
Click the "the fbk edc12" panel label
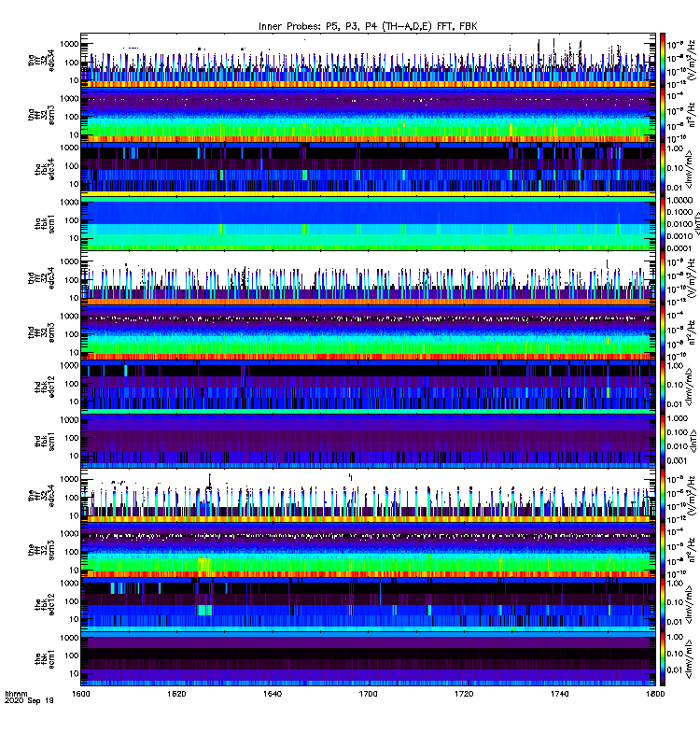45,604
